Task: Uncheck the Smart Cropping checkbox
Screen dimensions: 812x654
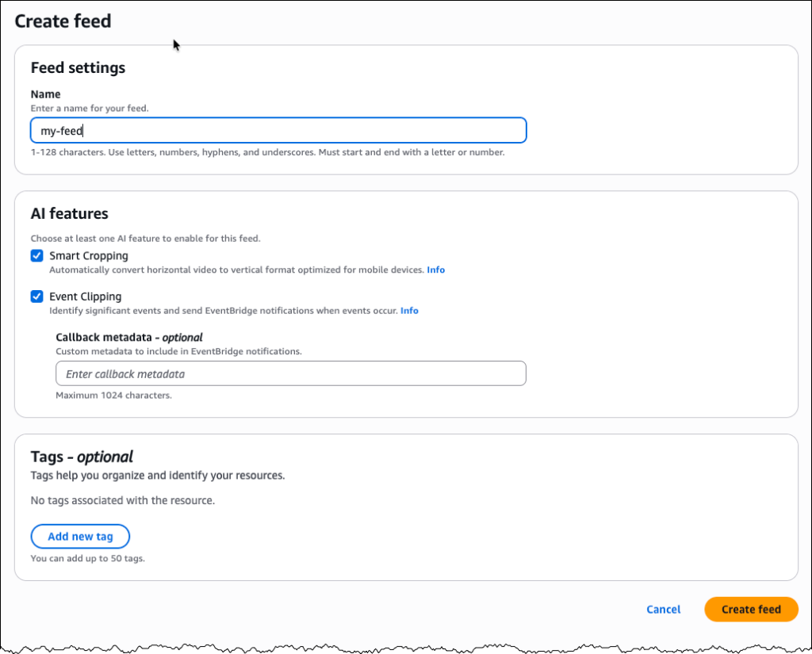Action: coord(36,255)
